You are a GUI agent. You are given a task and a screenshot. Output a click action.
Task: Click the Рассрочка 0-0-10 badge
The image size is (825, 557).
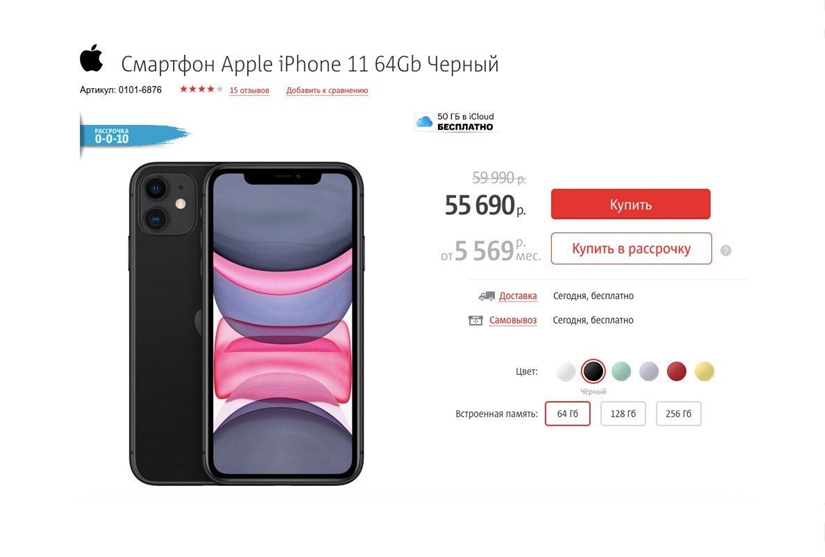[x=134, y=136]
